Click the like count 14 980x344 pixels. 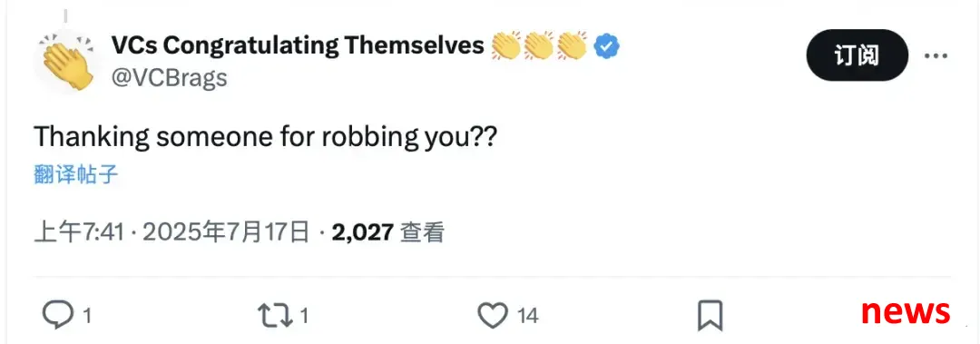click(528, 316)
